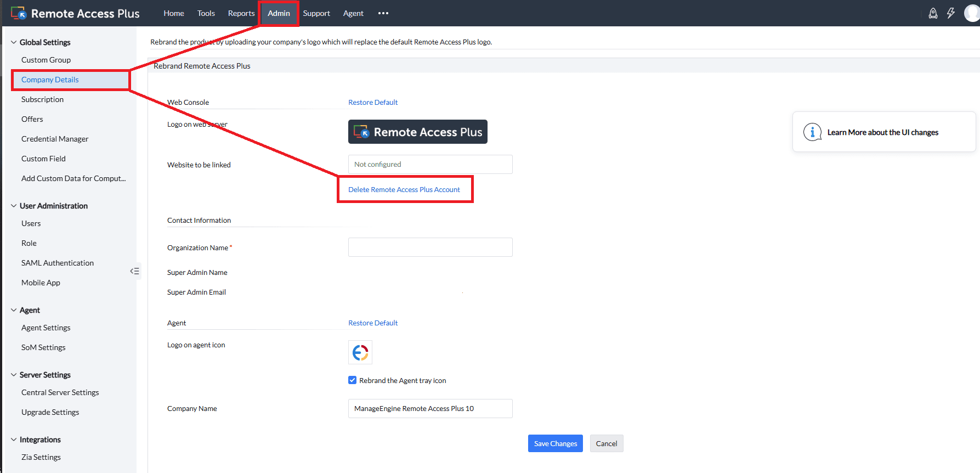Viewport: 980px width, 473px height.
Task: Collapse the Integrations section
Action: point(14,440)
